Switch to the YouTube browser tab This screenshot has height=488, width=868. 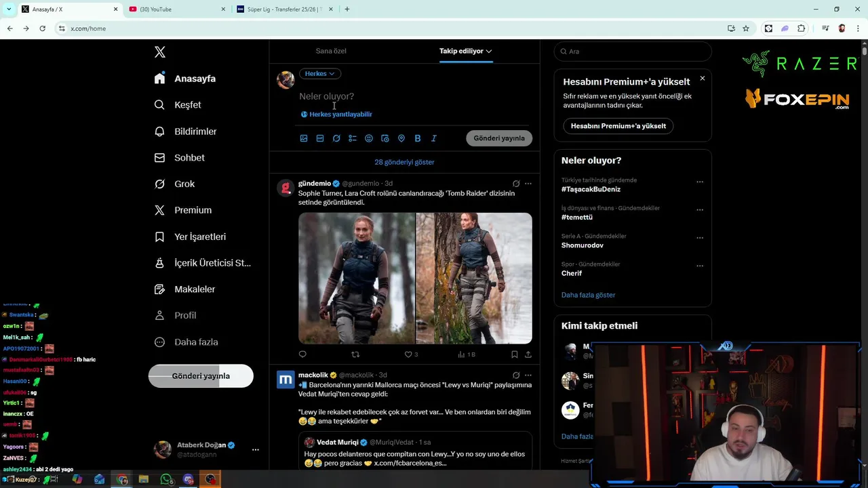(178, 9)
